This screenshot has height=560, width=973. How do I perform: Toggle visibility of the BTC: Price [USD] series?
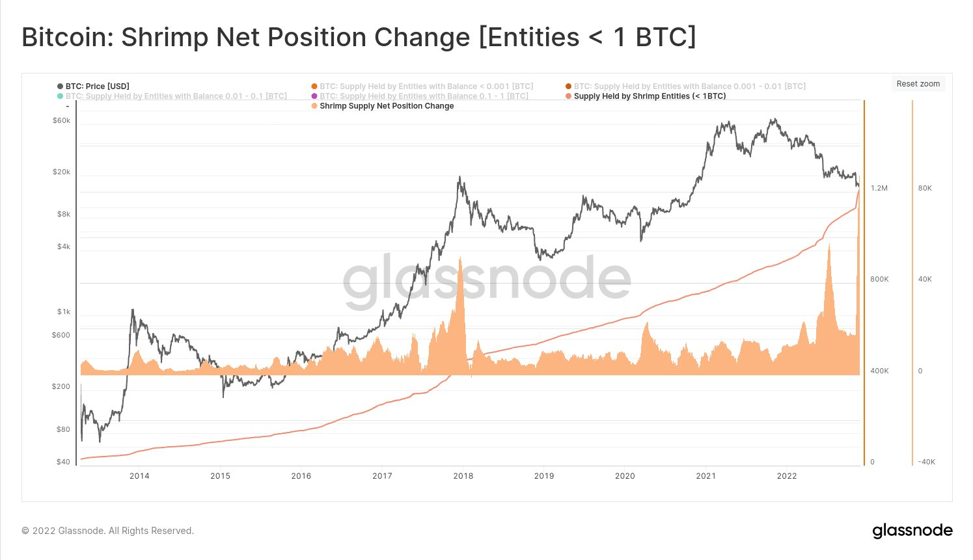coord(97,86)
